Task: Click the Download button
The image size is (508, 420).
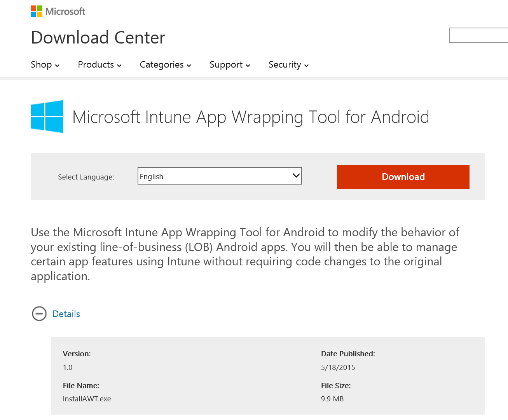Action: pos(403,177)
